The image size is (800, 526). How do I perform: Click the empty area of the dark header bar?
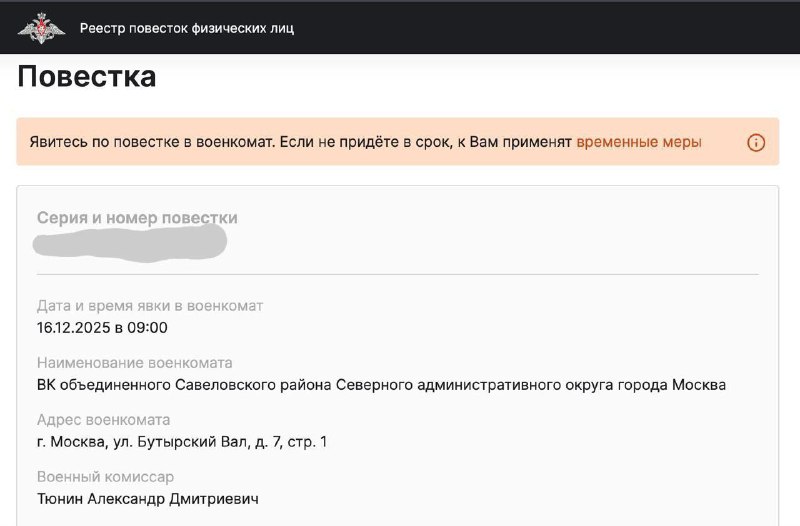point(550,28)
